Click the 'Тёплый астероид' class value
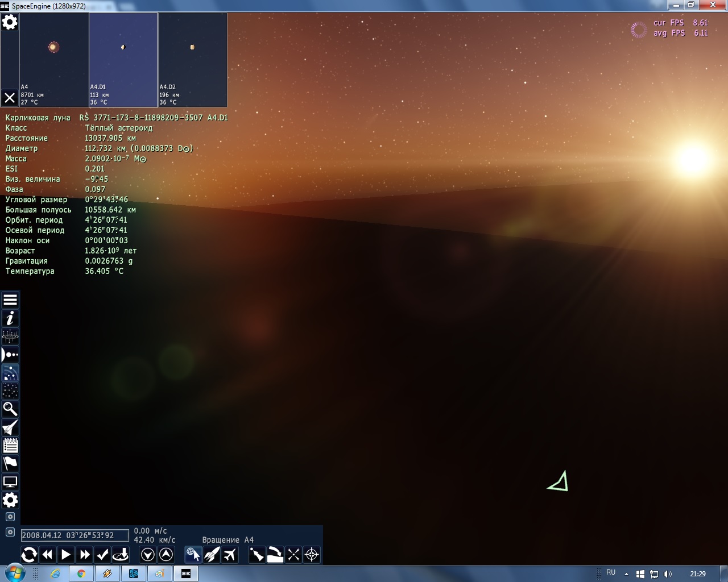The width and height of the screenshot is (728, 582). pos(119,128)
